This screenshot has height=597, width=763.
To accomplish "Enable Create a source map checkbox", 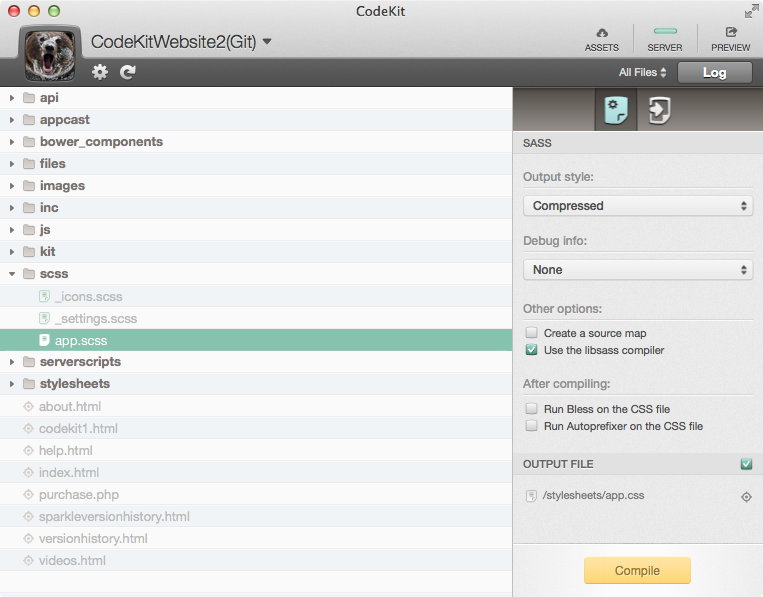I will (532, 333).
